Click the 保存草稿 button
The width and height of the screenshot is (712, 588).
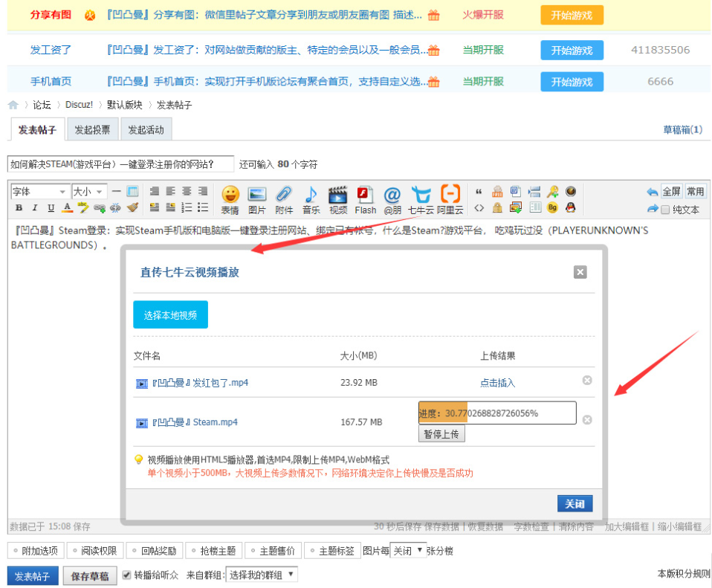click(x=89, y=576)
